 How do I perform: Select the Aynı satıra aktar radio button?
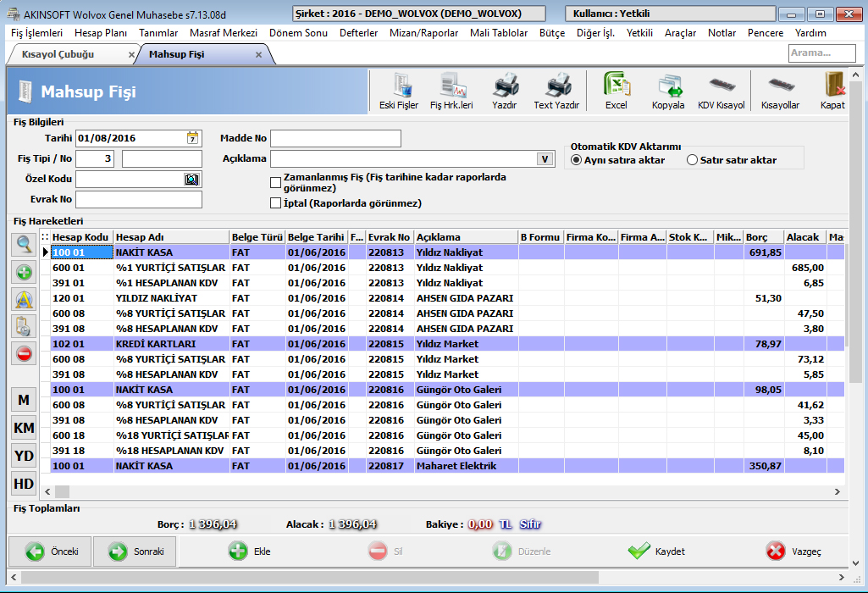pos(577,160)
